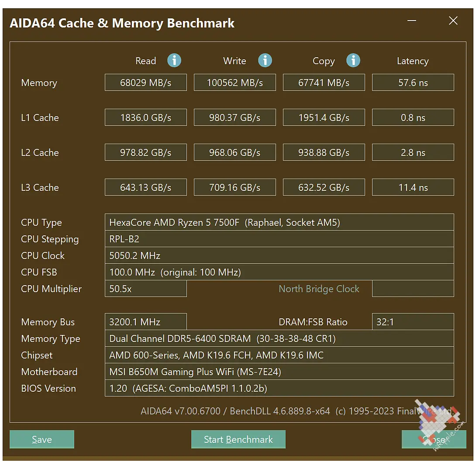476x462 pixels.
Task: Select L1 Cache Write value 980.37 GB/s
Action: pos(235,117)
